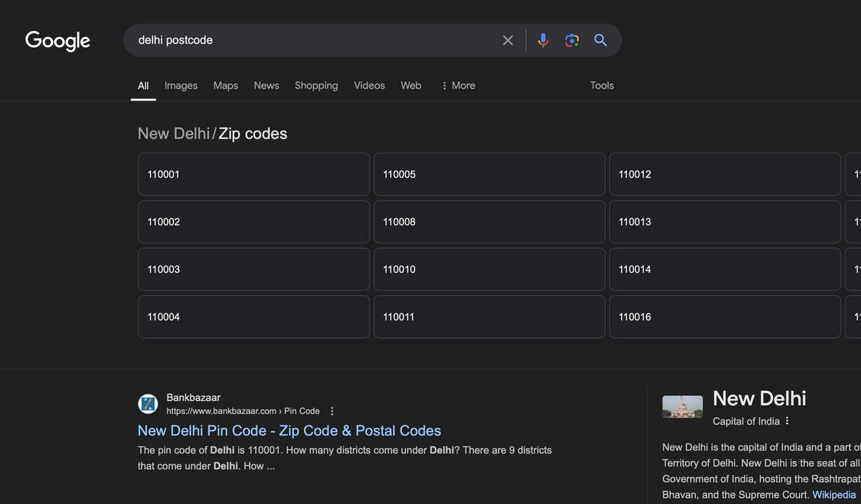Select the Videos tab
Screen dimensions: 861x504
pyautogui.click(x=369, y=85)
